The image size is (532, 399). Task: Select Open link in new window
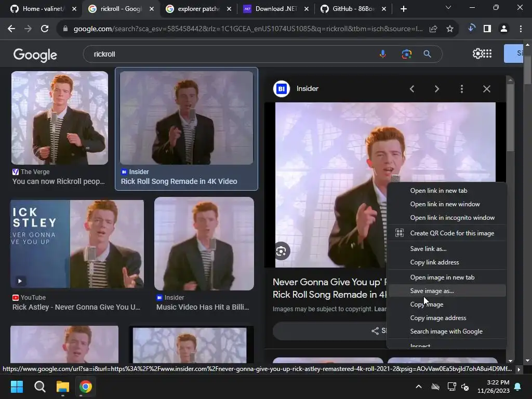(446, 204)
